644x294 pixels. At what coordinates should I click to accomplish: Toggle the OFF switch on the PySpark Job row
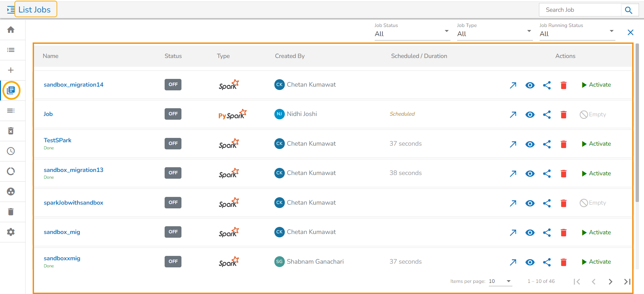coord(173,114)
